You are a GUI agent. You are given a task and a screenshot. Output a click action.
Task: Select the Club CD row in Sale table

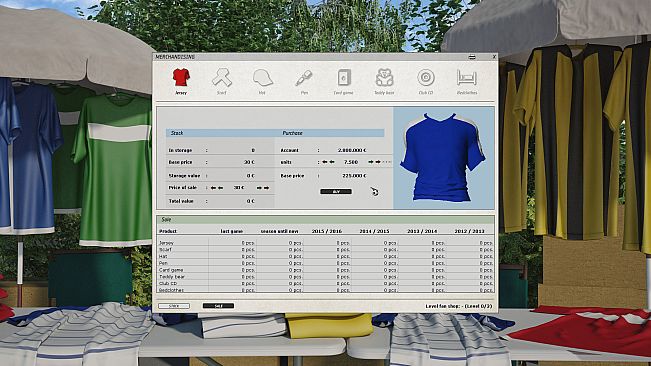coord(326,283)
